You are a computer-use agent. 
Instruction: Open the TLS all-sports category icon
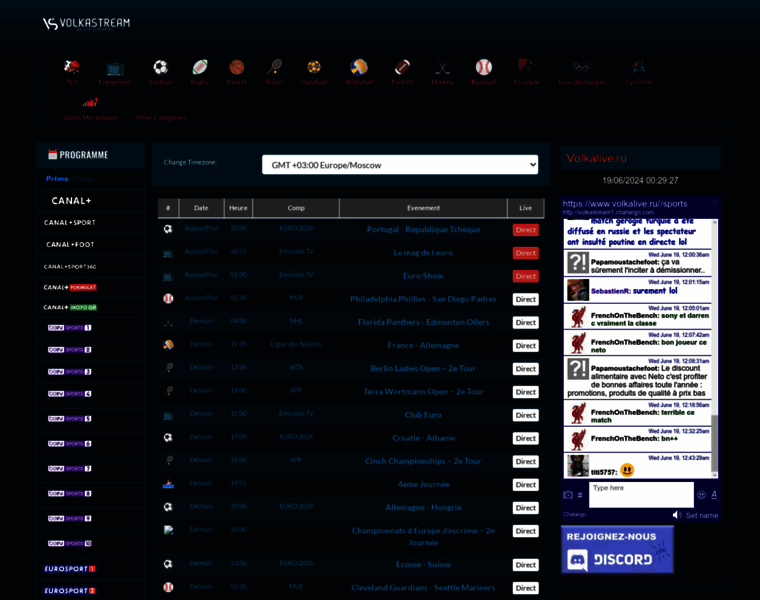(72, 67)
